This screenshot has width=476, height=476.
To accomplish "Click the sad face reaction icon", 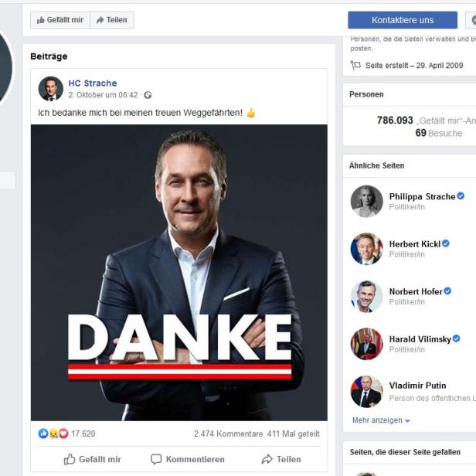I will click(x=53, y=433).
